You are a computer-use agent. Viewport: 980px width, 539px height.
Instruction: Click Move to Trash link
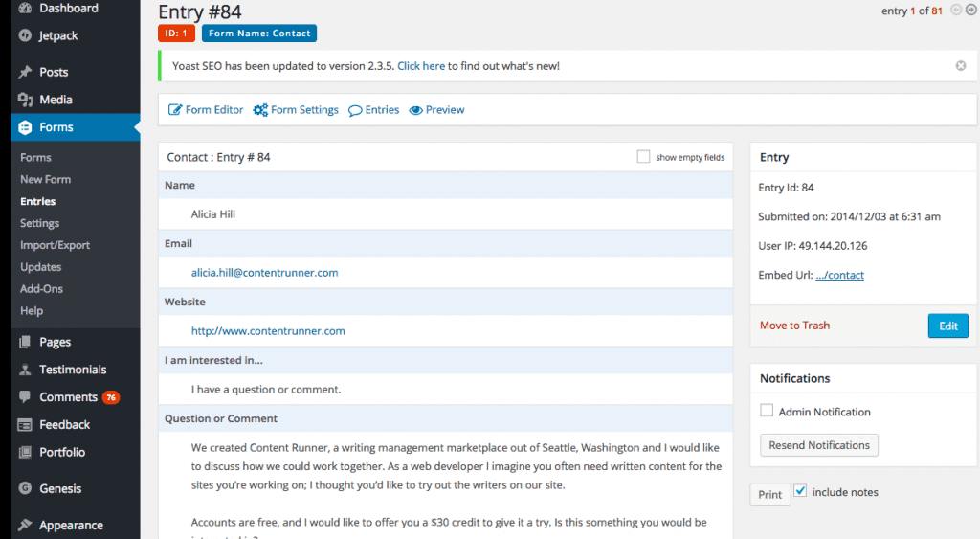(795, 326)
